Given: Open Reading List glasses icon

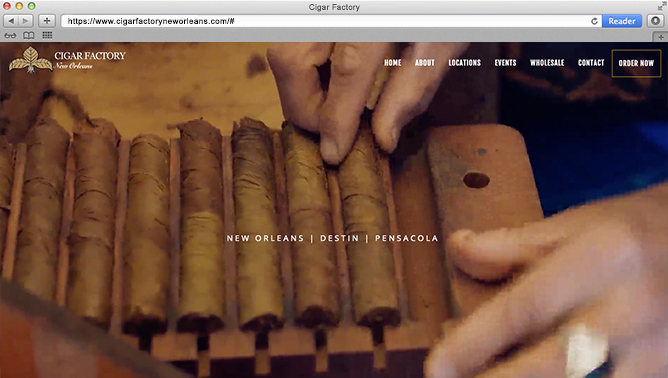Looking at the screenshot, I should click(10, 35).
